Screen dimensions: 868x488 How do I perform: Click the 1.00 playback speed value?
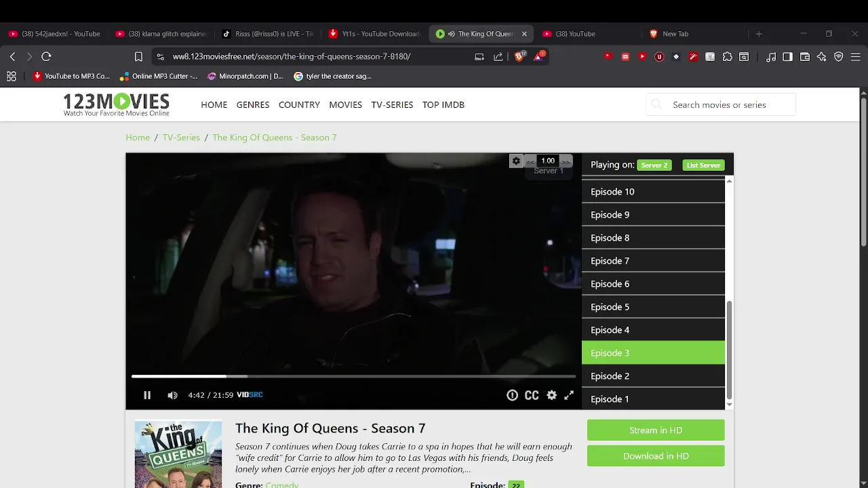[x=548, y=161]
